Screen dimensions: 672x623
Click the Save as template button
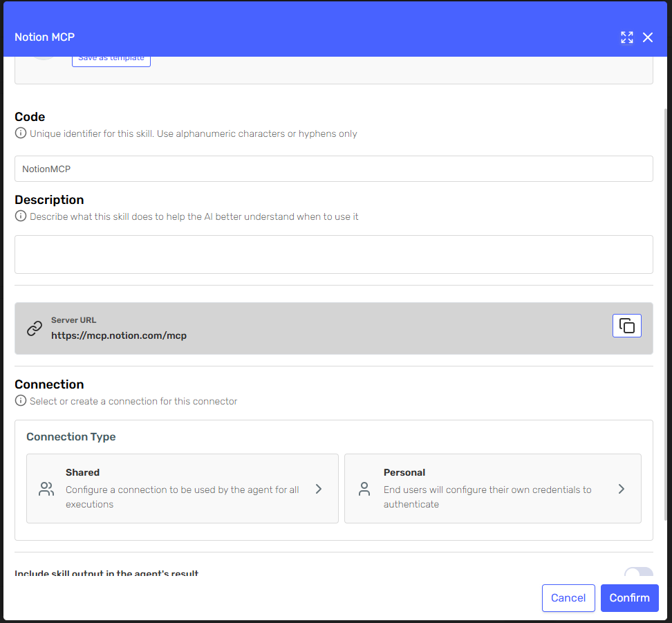point(111,59)
